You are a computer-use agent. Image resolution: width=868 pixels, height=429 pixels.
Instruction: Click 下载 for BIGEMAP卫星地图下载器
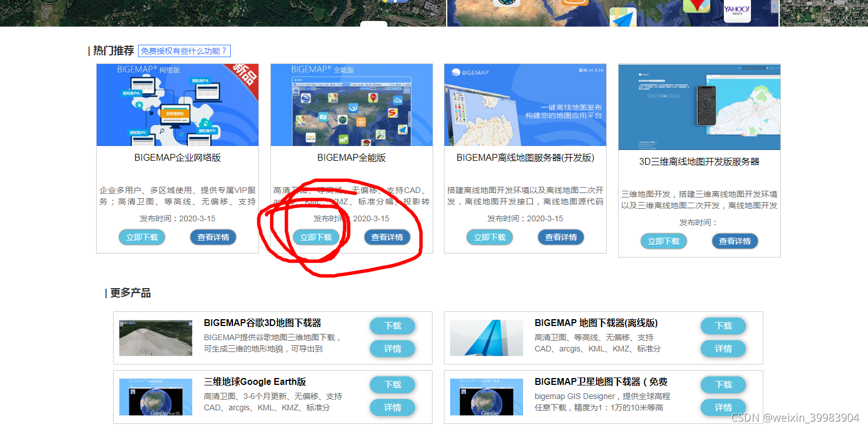coord(723,385)
